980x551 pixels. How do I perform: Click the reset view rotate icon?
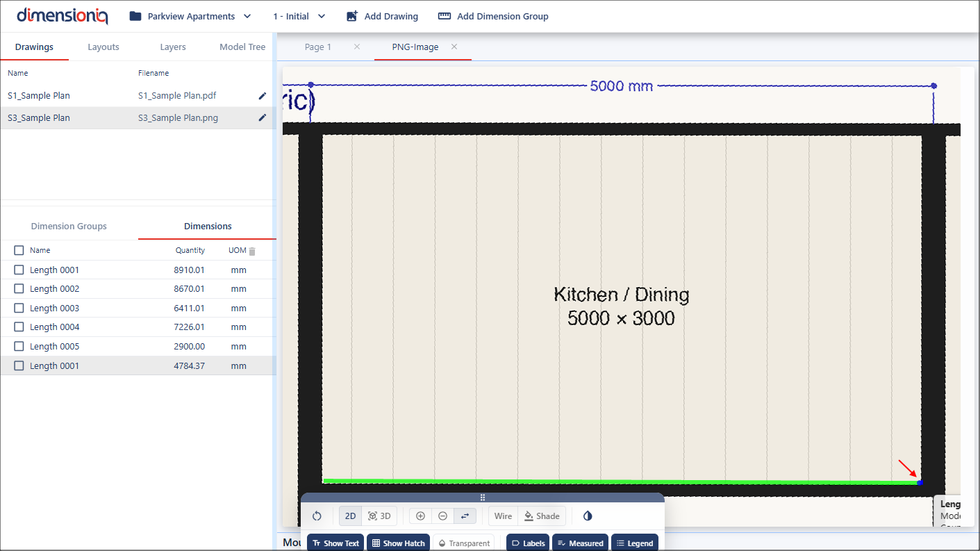(317, 516)
